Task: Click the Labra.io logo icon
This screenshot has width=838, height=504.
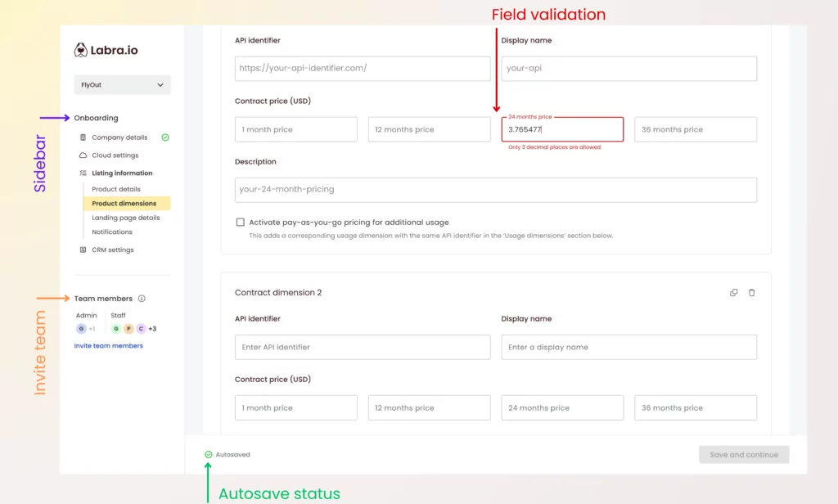Action: tap(81, 50)
